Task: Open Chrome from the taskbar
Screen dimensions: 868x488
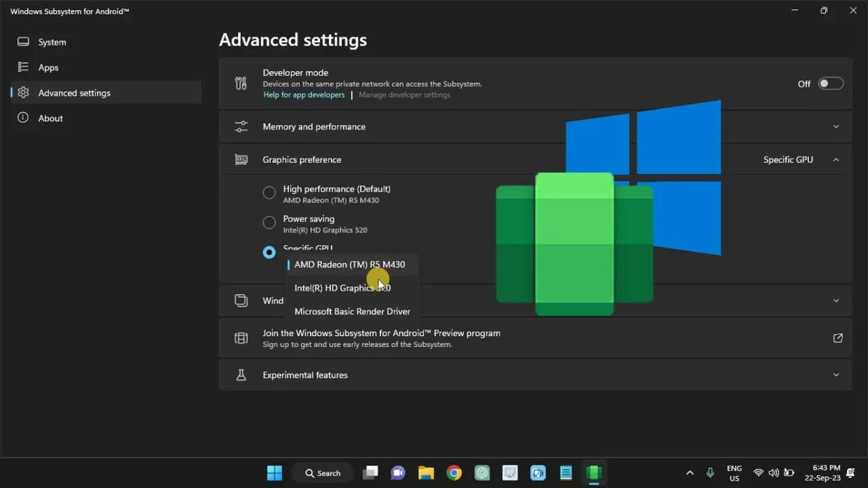Action: (x=454, y=472)
